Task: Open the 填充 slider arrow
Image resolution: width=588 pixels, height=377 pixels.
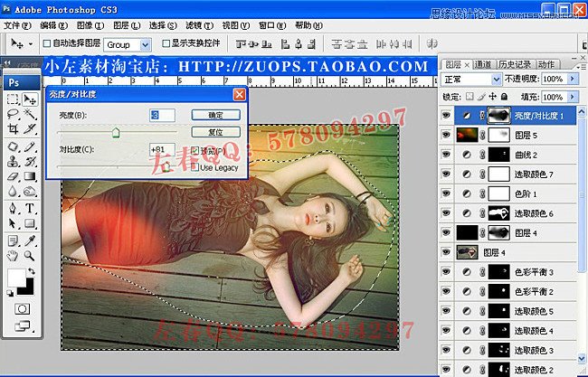Action: 573,97
